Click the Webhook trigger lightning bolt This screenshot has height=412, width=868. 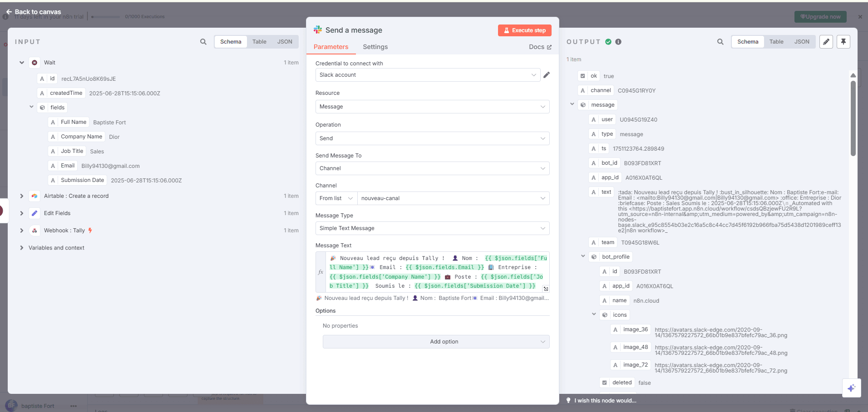point(90,231)
